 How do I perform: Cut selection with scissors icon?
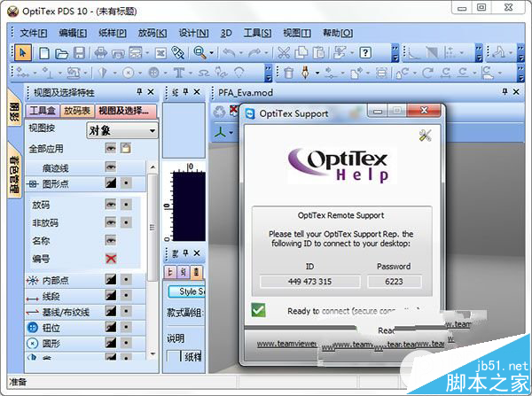tap(284, 52)
